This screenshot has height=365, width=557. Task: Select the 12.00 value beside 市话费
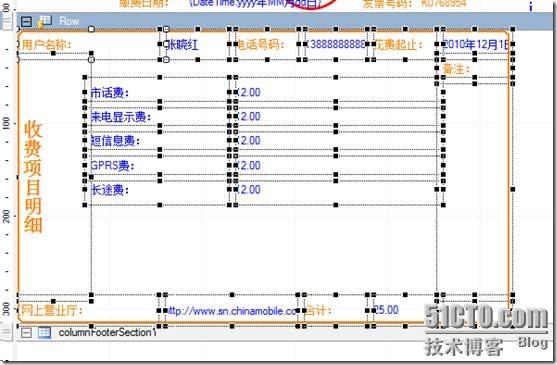(x=248, y=92)
